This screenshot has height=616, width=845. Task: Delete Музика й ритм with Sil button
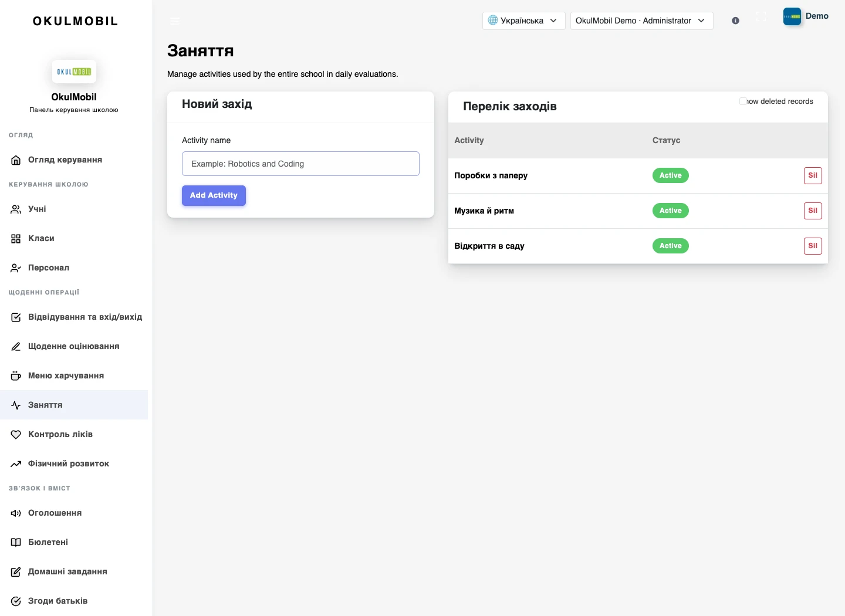click(813, 211)
